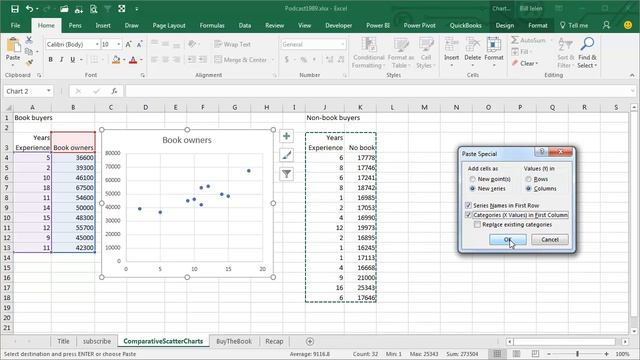Click the Tell me search box

click(x=574, y=25)
